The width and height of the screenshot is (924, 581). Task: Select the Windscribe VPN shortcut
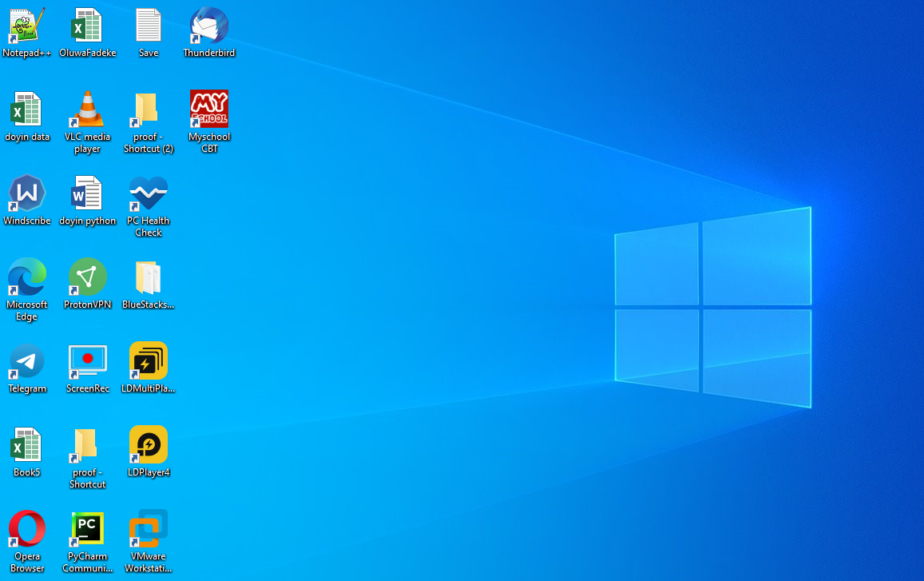(x=27, y=194)
